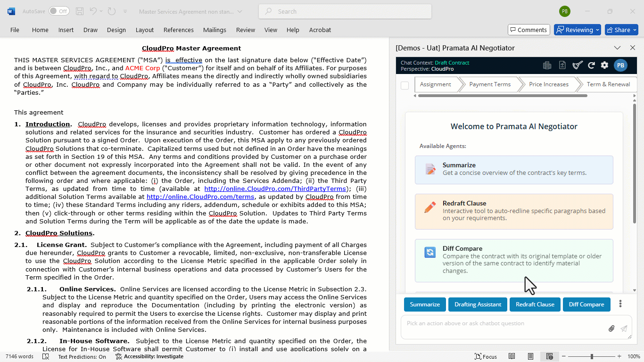The height and width of the screenshot is (362, 644).
Task: Click the Pramata panel vertical scrollbar
Action: click(x=635, y=163)
